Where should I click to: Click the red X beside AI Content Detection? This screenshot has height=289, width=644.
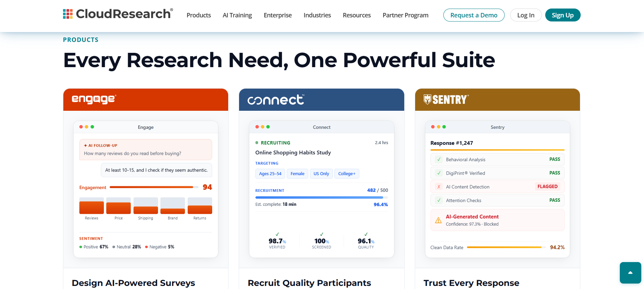(x=439, y=187)
